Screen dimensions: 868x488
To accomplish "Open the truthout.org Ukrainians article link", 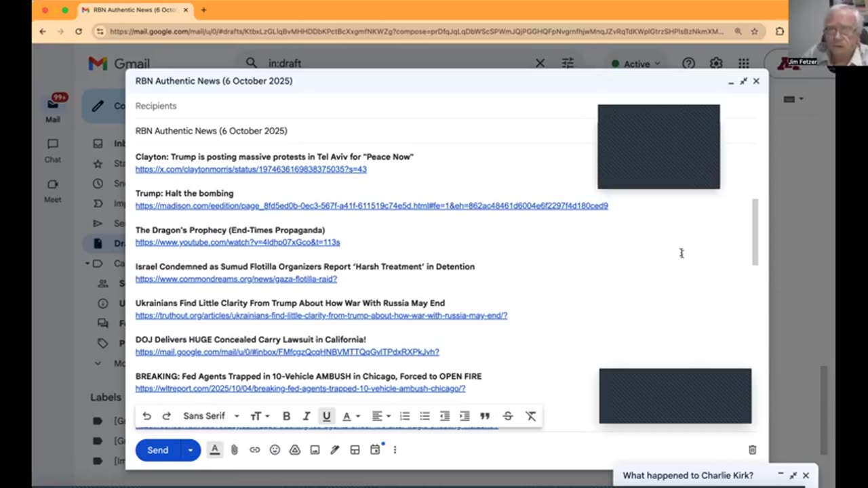I will point(321,316).
